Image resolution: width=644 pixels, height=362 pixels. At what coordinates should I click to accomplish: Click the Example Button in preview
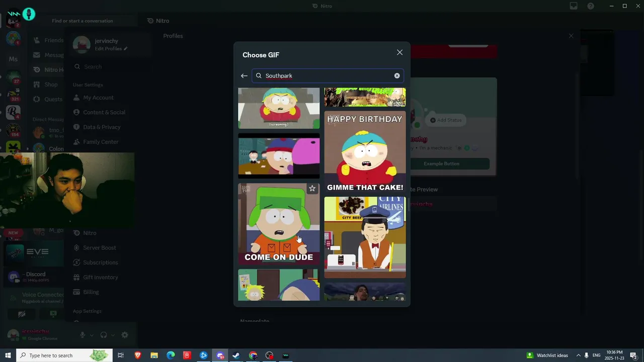pyautogui.click(x=441, y=163)
